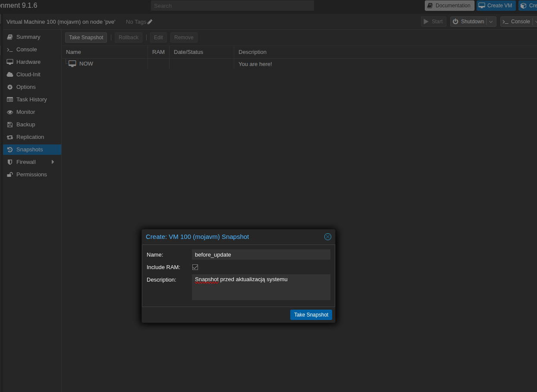Image resolution: width=537 pixels, height=392 pixels.
Task: Toggle RAM inclusion for the snapshot
Action: [195, 267]
